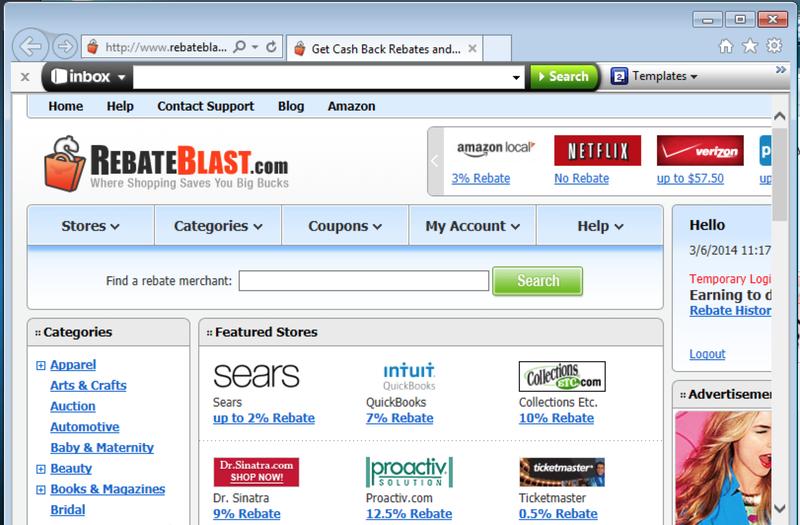The image size is (800, 525).
Task: Open the browser Tools gear icon
Action: [774, 46]
